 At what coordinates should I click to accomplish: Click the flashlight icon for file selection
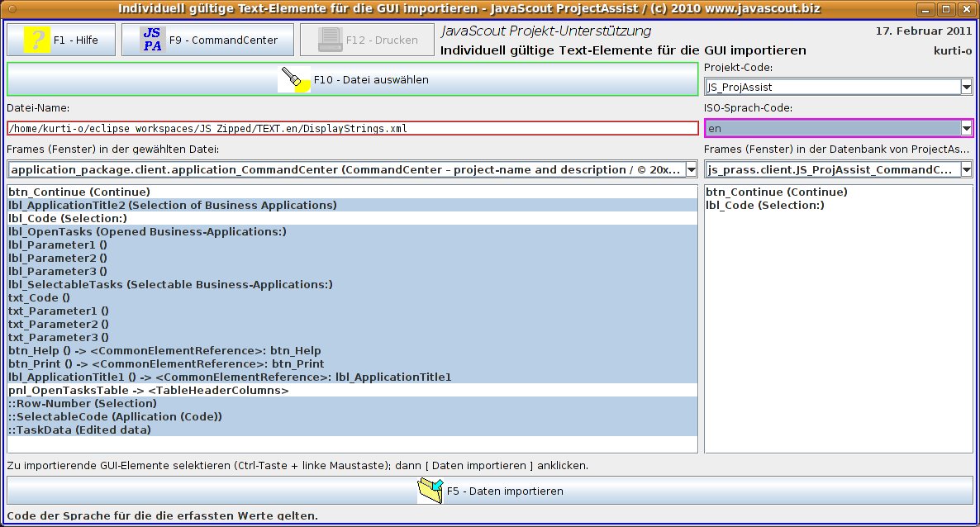pyautogui.click(x=295, y=80)
